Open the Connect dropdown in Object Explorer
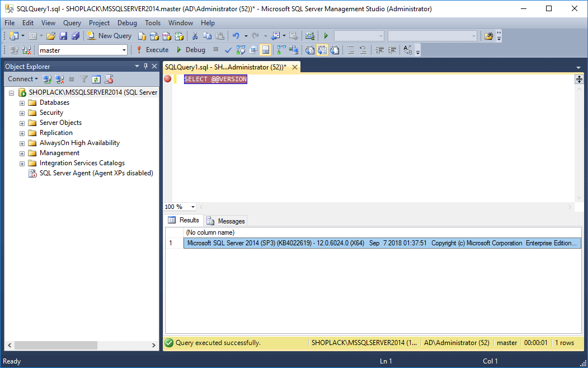 click(x=23, y=79)
